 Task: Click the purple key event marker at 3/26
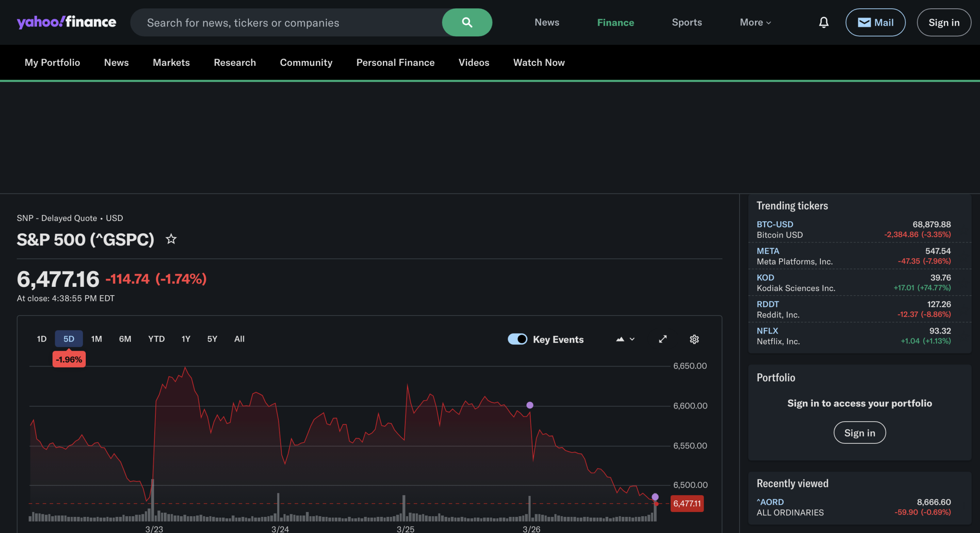(530, 405)
